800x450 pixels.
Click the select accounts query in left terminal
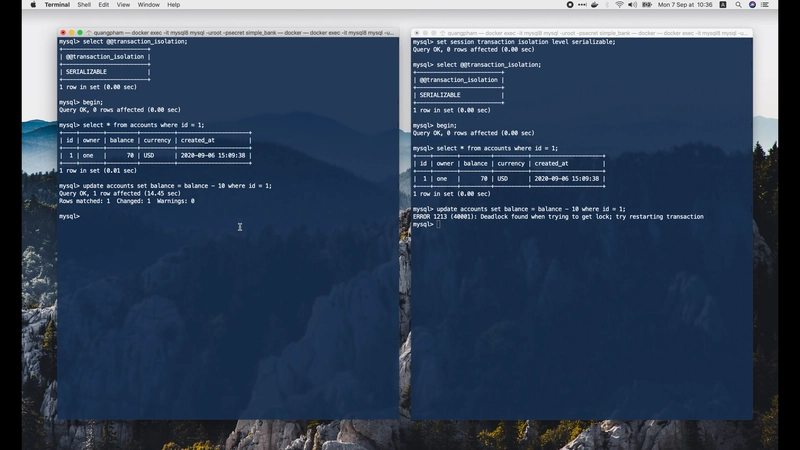(143, 125)
